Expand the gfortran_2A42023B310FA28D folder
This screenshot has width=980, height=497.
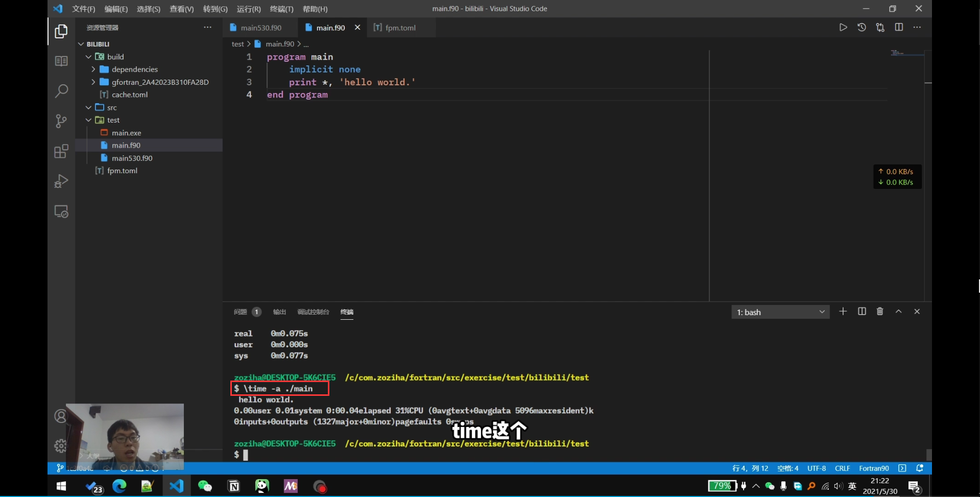click(93, 82)
